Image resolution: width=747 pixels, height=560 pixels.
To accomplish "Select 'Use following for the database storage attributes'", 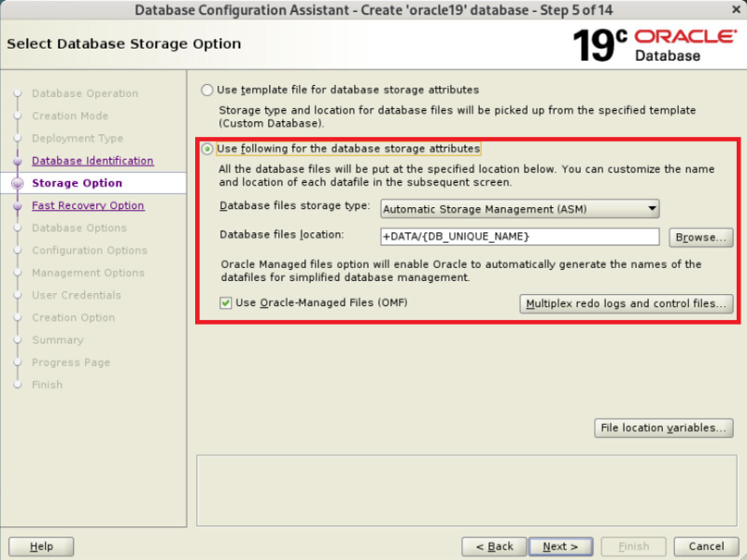I will tap(206, 149).
